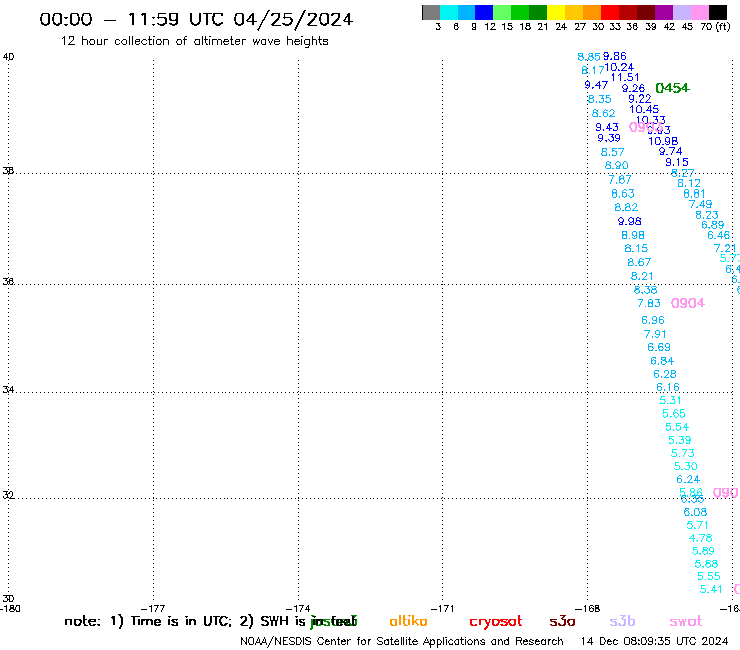Click the wave height value '10.45'

pyautogui.click(x=644, y=109)
